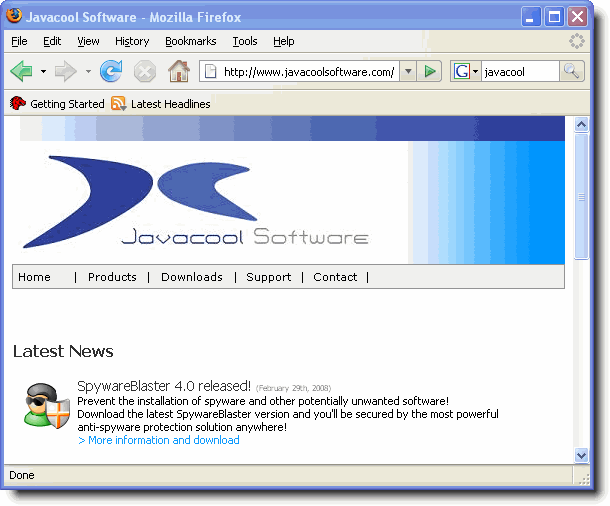The image size is (610, 506).
Task: Expand the back history dropdown arrow
Action: click(x=43, y=71)
